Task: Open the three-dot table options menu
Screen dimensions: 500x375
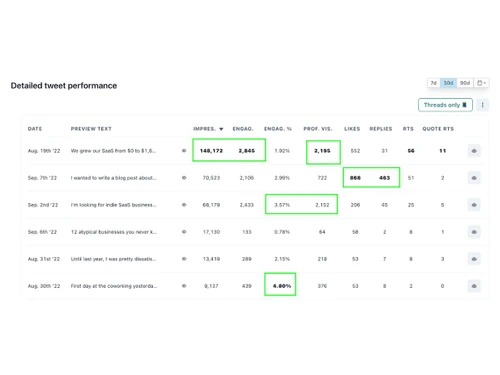Action: [482, 105]
